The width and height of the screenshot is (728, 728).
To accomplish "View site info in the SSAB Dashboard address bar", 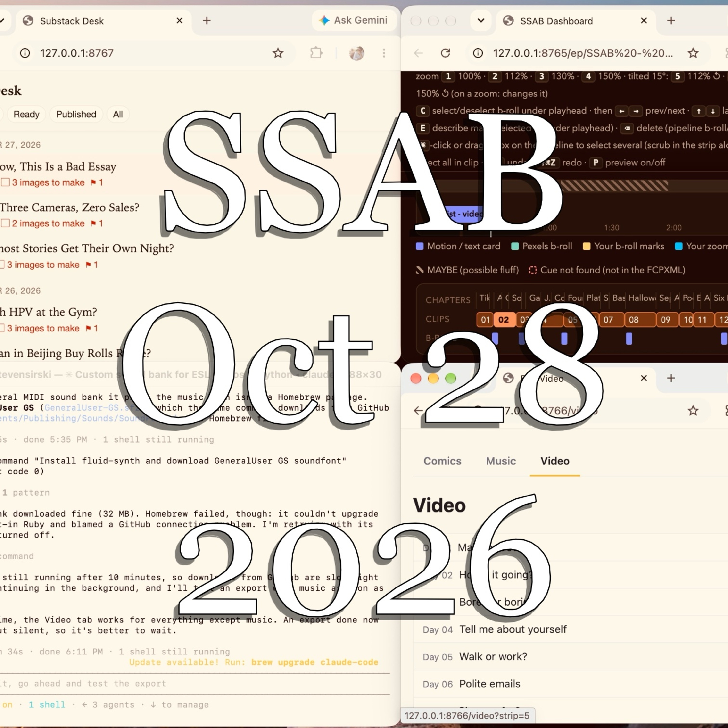I will click(478, 53).
